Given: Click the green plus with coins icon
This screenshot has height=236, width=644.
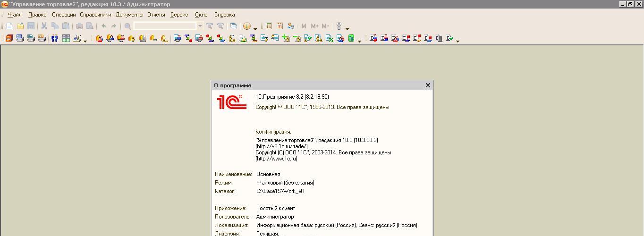Looking at the screenshot, I should point(286,38).
